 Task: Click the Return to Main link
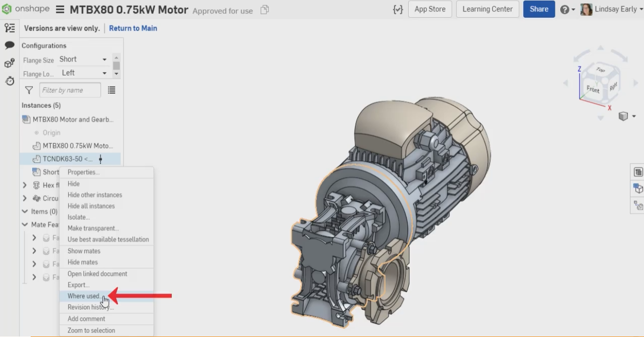click(133, 28)
